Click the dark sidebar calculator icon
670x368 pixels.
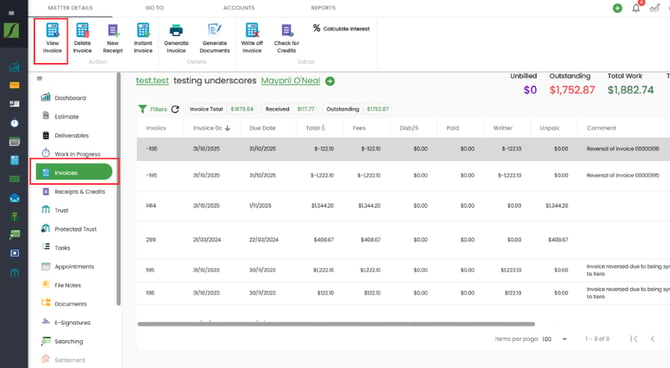click(x=14, y=160)
